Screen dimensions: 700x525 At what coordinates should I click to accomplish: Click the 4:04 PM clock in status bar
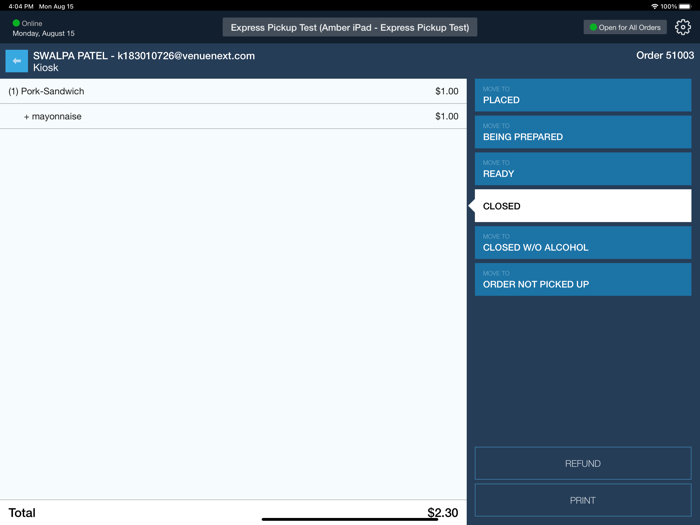[x=21, y=6]
